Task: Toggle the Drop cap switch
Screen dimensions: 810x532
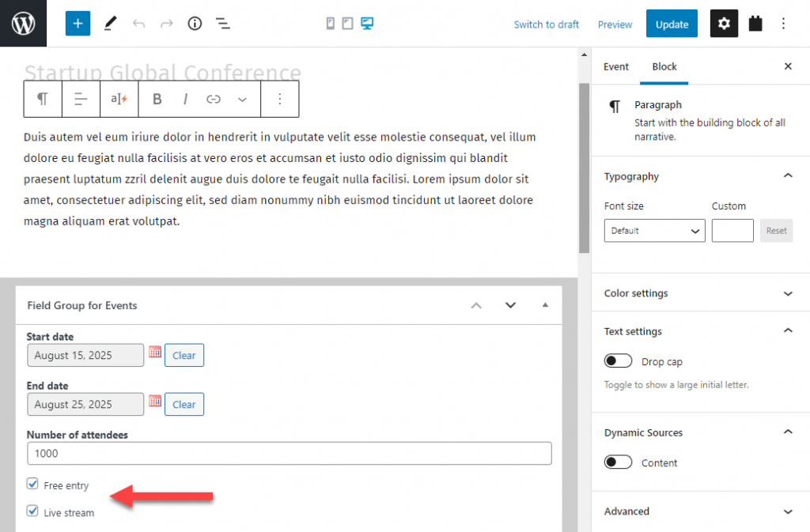Action: pyautogui.click(x=618, y=360)
